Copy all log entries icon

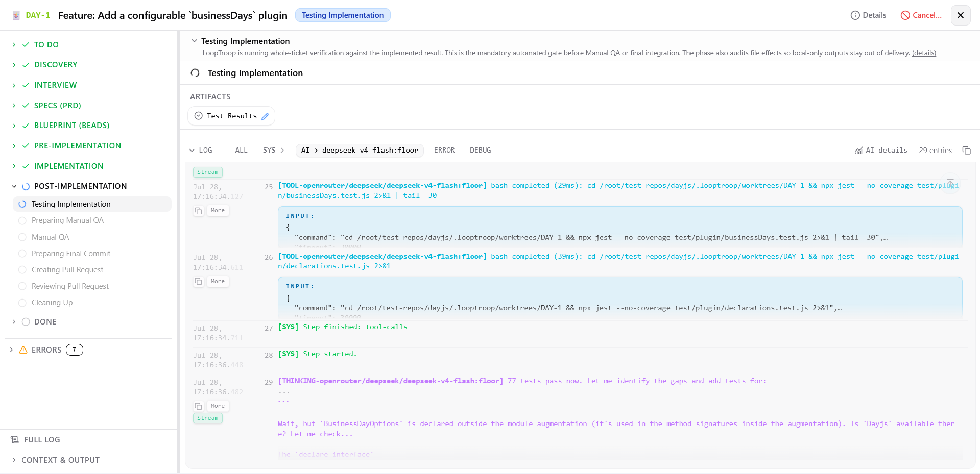[967, 151]
